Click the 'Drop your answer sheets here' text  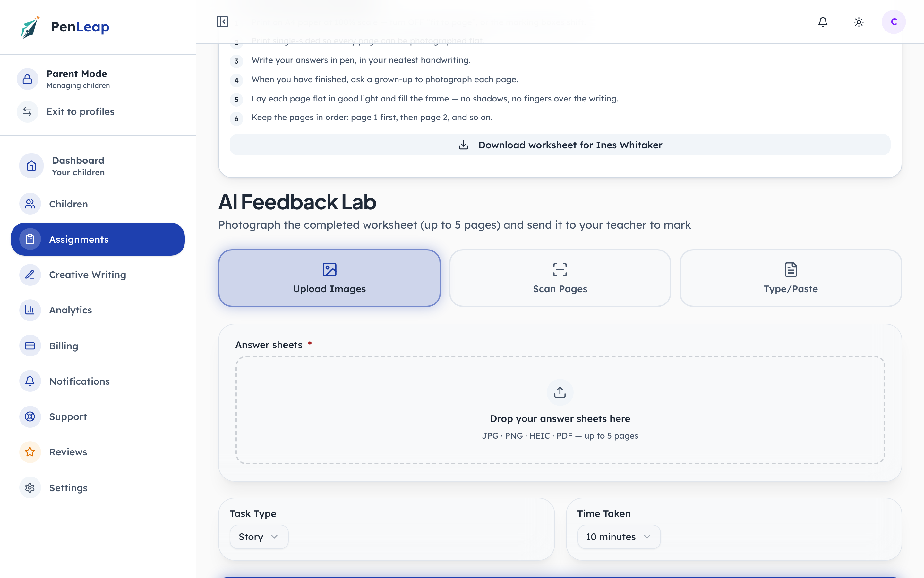[560, 419]
